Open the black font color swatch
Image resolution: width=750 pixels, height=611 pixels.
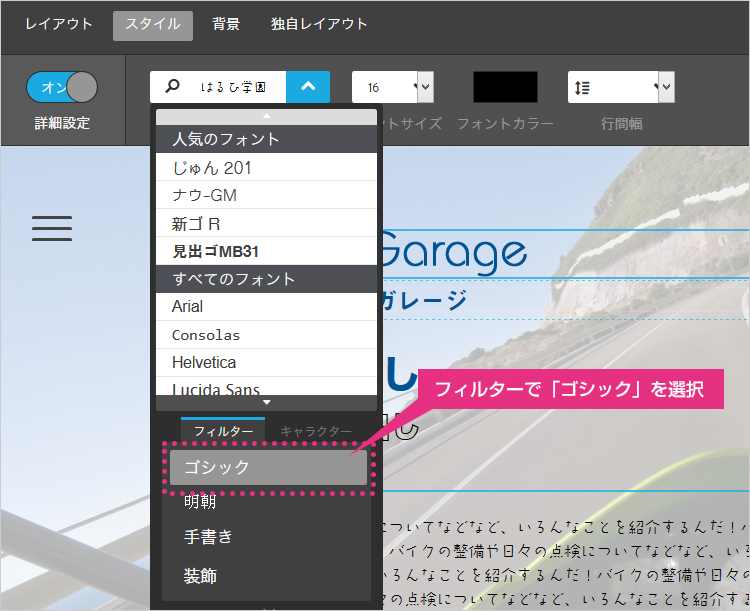tap(505, 87)
